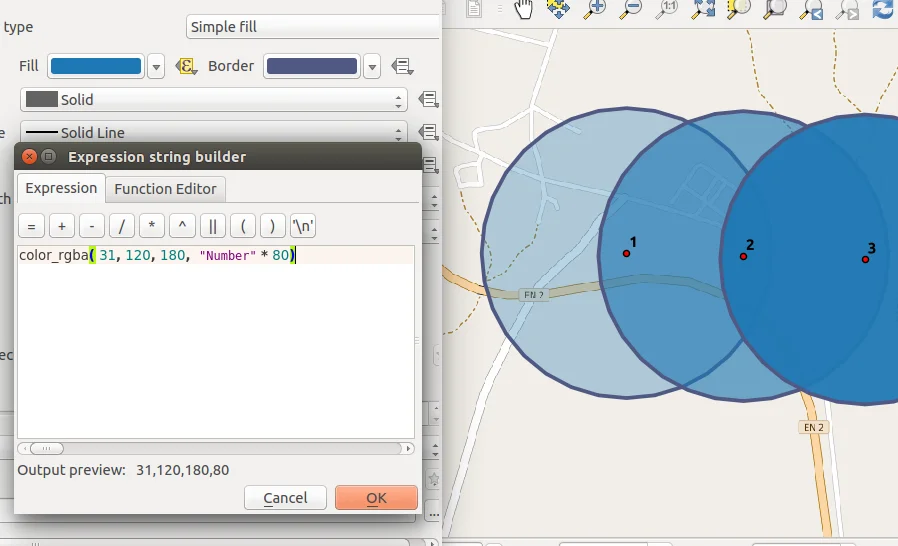Cancel the Expression string builder dialog
Viewport: 898px width, 546px height.
(x=285, y=498)
